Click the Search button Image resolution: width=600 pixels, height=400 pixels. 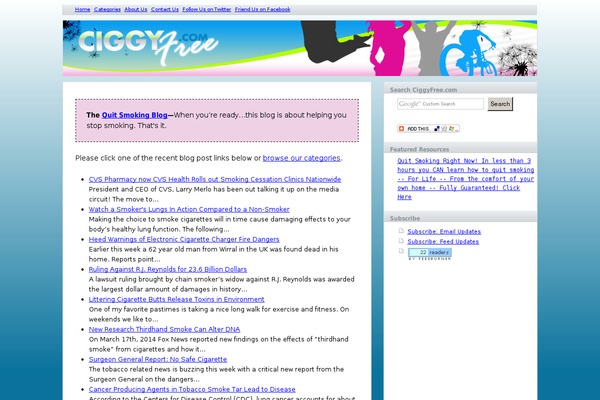[x=500, y=104]
